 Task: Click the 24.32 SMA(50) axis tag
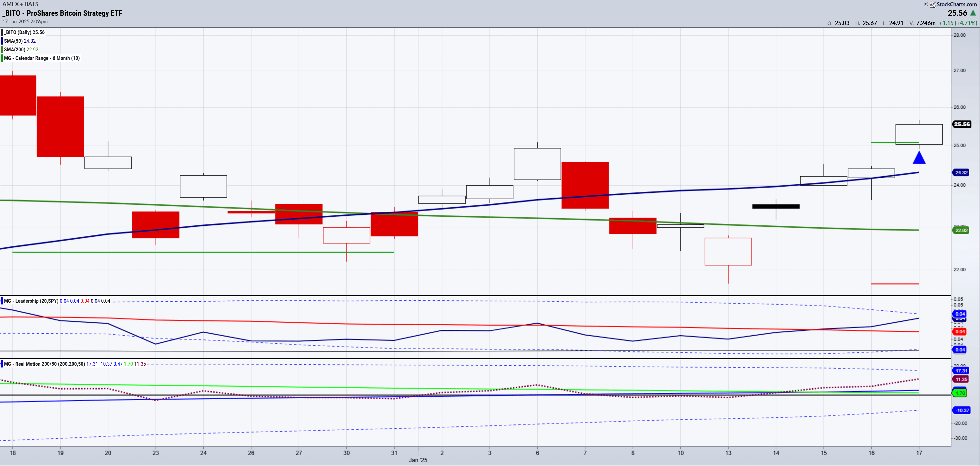click(x=961, y=172)
